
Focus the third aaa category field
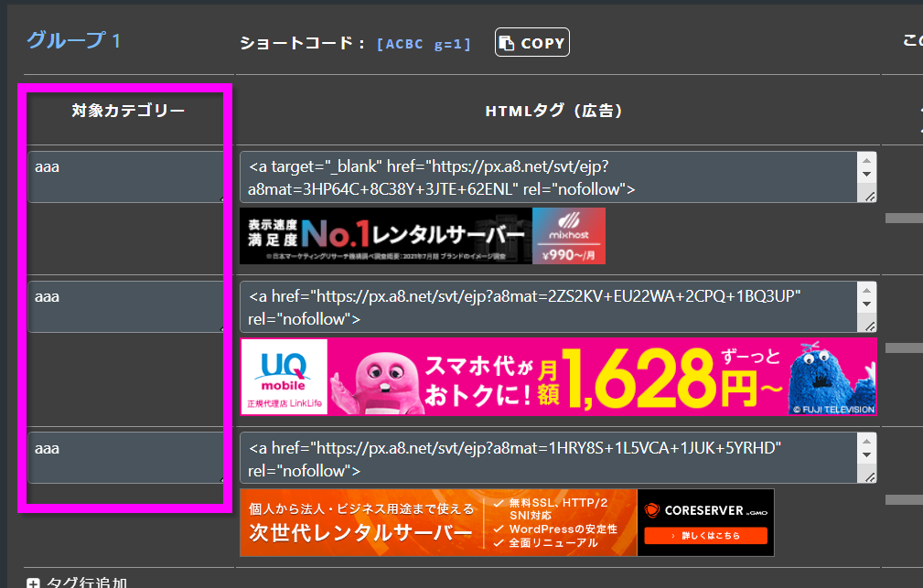pyautogui.click(x=123, y=457)
